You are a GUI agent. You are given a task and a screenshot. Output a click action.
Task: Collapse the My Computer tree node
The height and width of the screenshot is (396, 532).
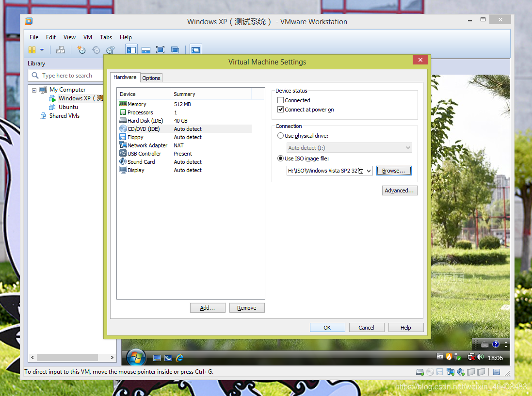(x=34, y=90)
